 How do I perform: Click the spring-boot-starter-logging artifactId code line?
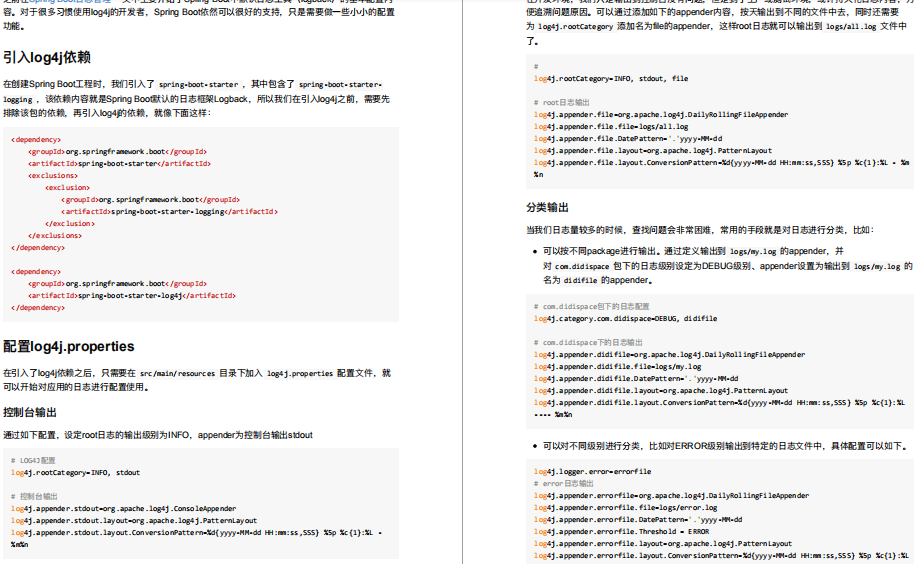click(170, 212)
